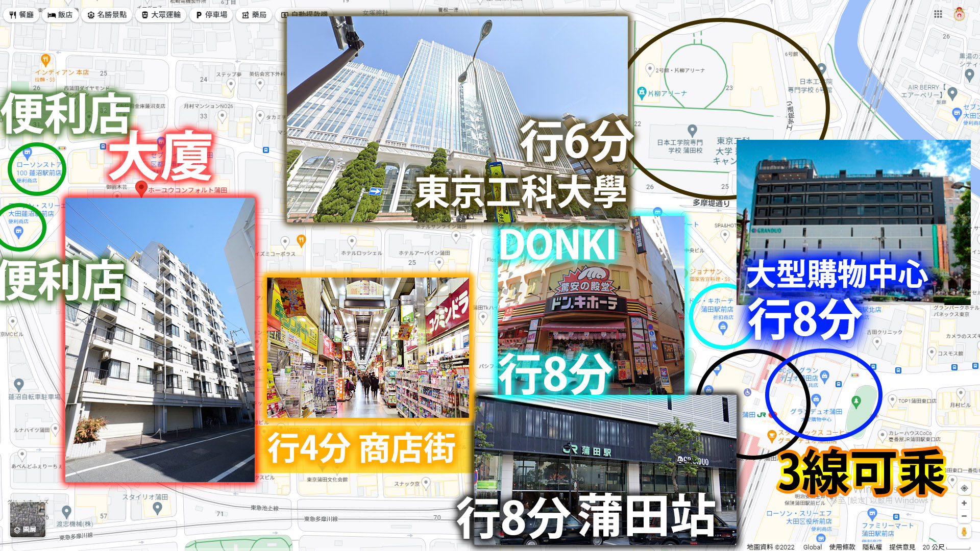Select the 渡忠機械(株) pin
The width and height of the screenshot is (980, 551).
point(66,511)
